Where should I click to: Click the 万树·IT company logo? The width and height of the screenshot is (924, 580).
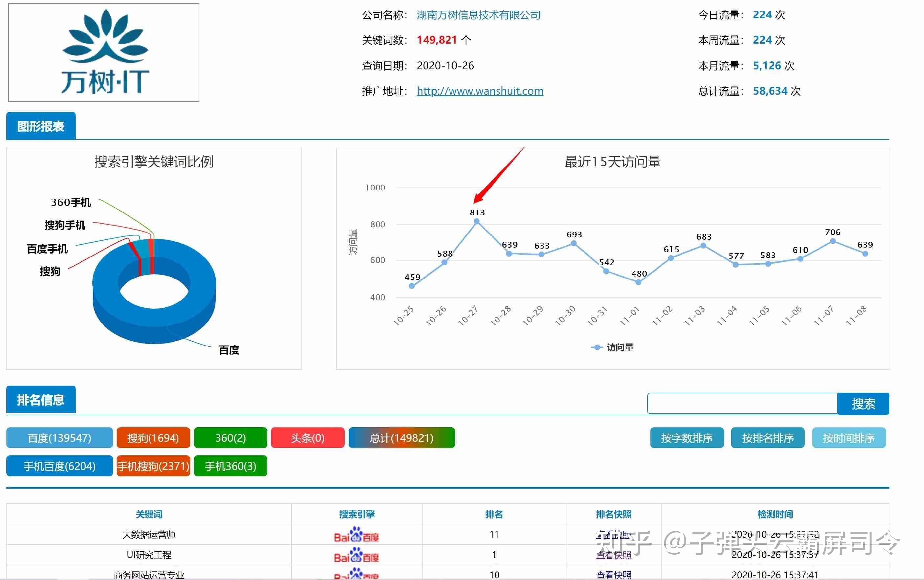[x=104, y=53]
